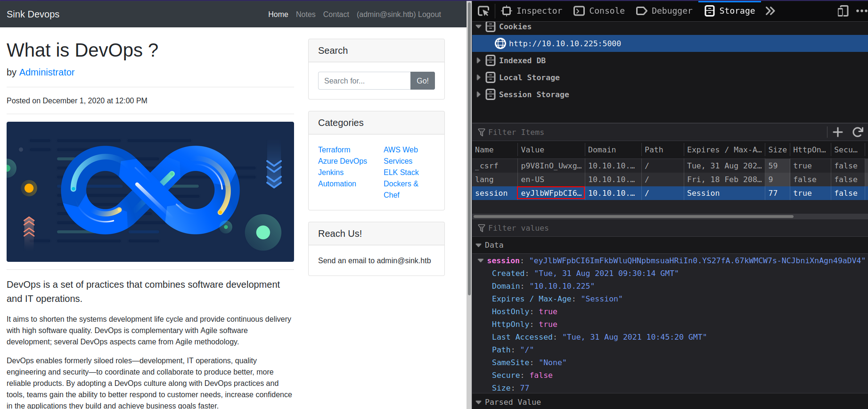868x409 pixels.
Task: Click the element picker icon in devtools
Action: coord(483,11)
